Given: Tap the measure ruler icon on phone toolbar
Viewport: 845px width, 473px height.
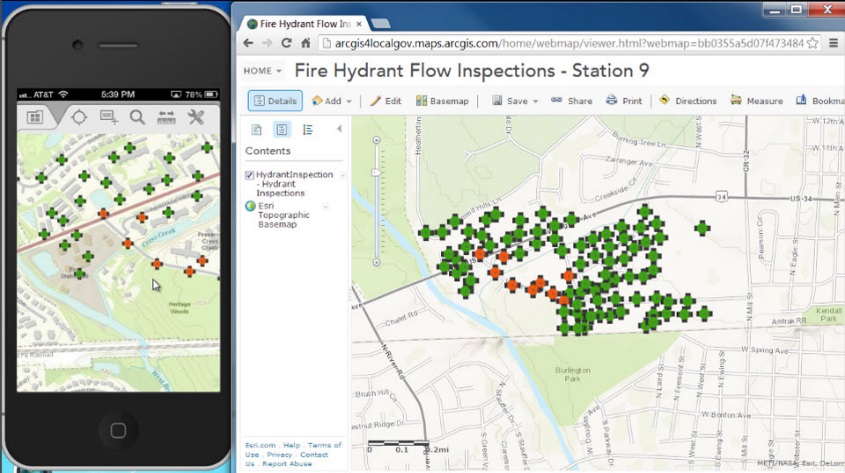Looking at the screenshot, I should pos(166,117).
